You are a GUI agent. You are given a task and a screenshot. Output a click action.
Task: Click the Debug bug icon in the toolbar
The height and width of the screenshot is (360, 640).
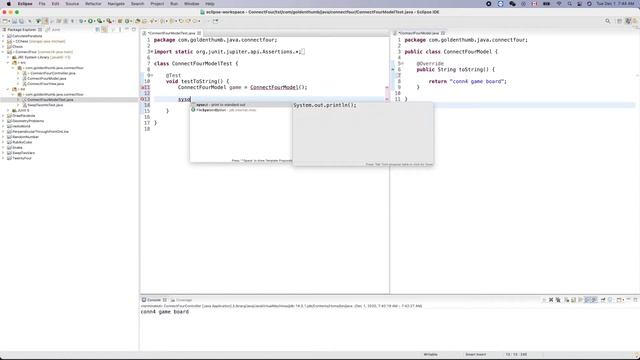pos(81,21)
